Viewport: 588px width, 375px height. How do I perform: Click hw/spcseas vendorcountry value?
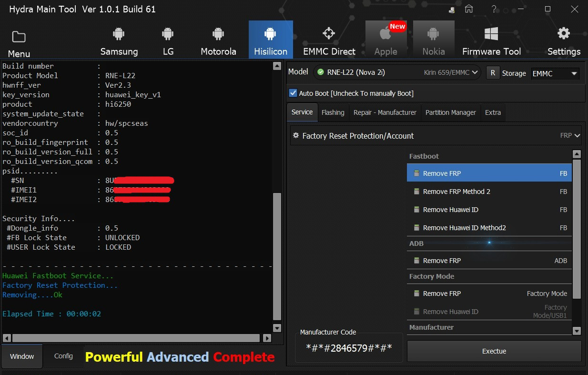127,123
